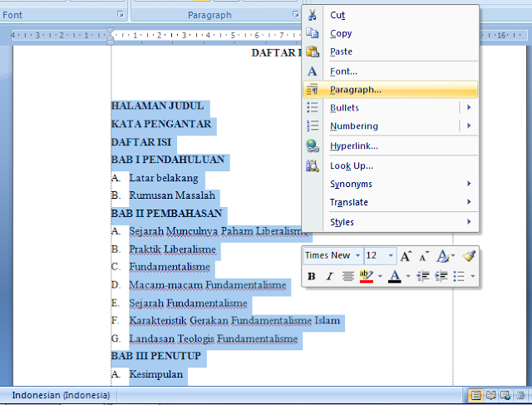Click Indonesian (Indonesia) language status
This screenshot has height=405, width=532.
[61, 395]
